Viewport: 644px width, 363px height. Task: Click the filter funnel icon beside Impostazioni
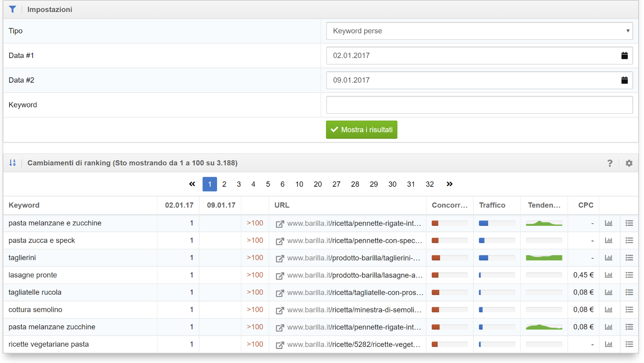13,9
